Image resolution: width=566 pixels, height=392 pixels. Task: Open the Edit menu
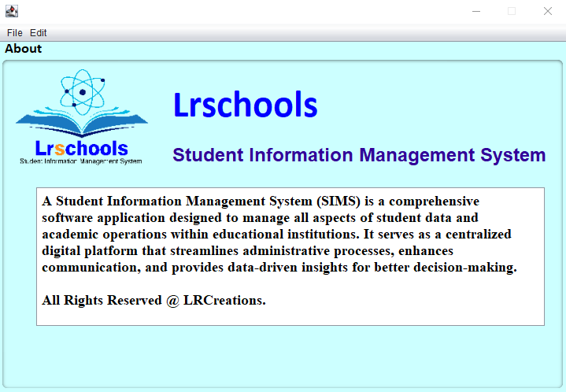[x=39, y=33]
